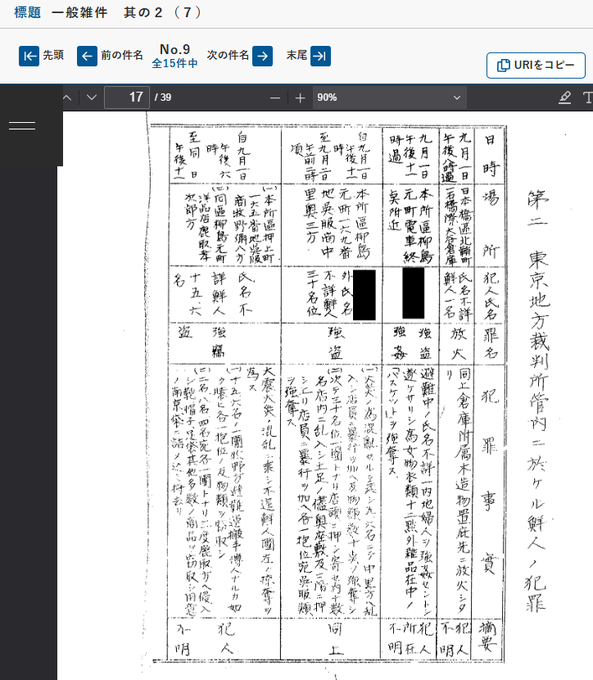Toggle the PDF sidebar hamburger icon
The width and height of the screenshot is (593, 680).
click(x=22, y=126)
